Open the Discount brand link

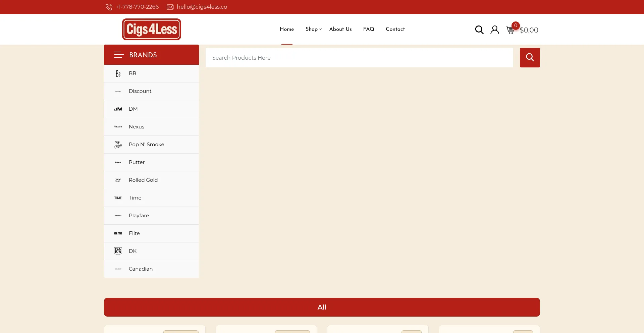coord(140,91)
